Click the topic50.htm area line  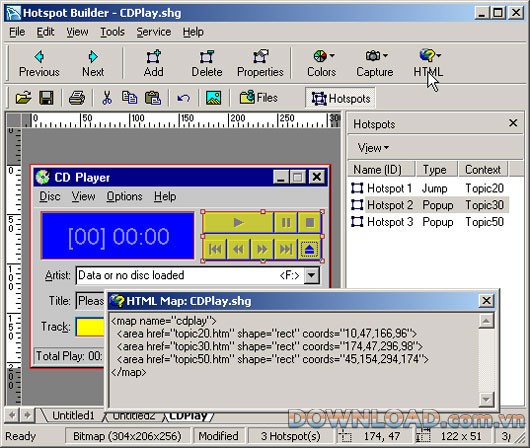coord(272,359)
